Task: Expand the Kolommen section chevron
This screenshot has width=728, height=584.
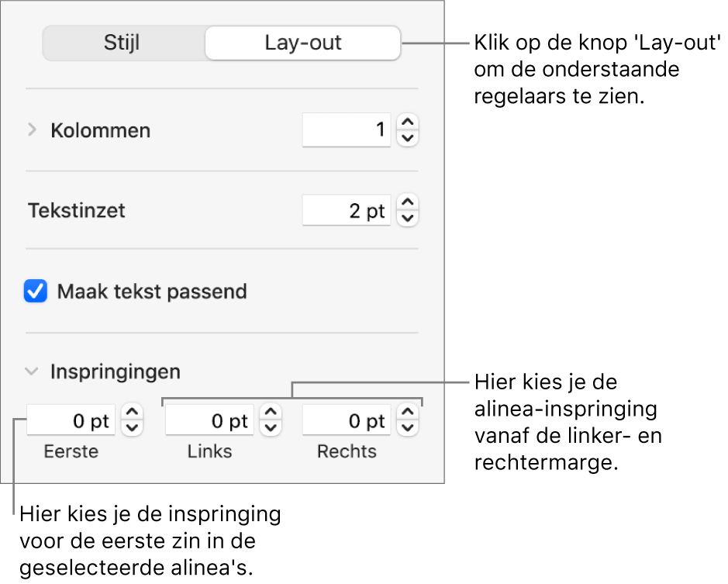Action: point(32,130)
